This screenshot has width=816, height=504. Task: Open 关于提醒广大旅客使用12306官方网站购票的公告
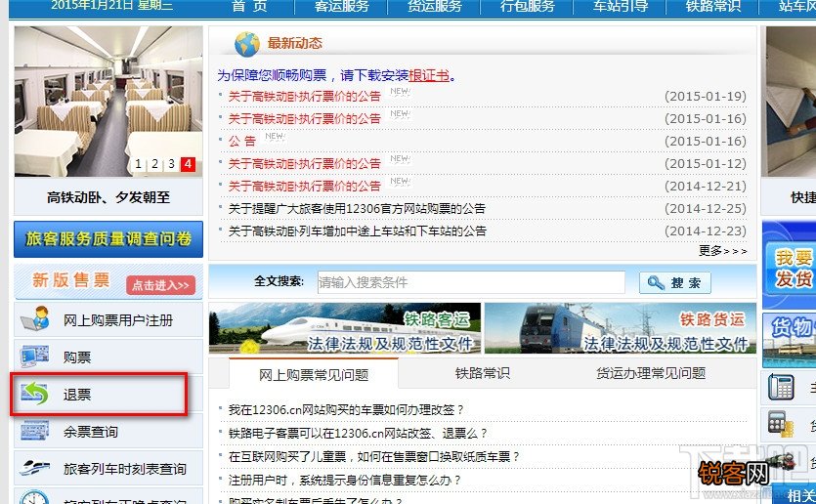pyautogui.click(x=357, y=209)
